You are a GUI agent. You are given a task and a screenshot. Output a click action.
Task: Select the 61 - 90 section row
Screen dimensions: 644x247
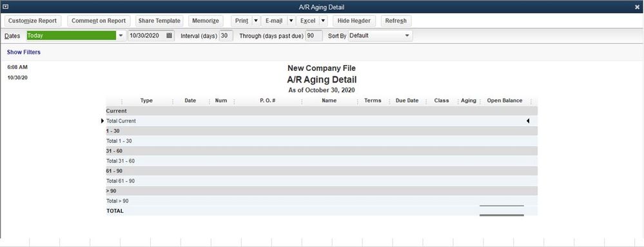[322, 170]
